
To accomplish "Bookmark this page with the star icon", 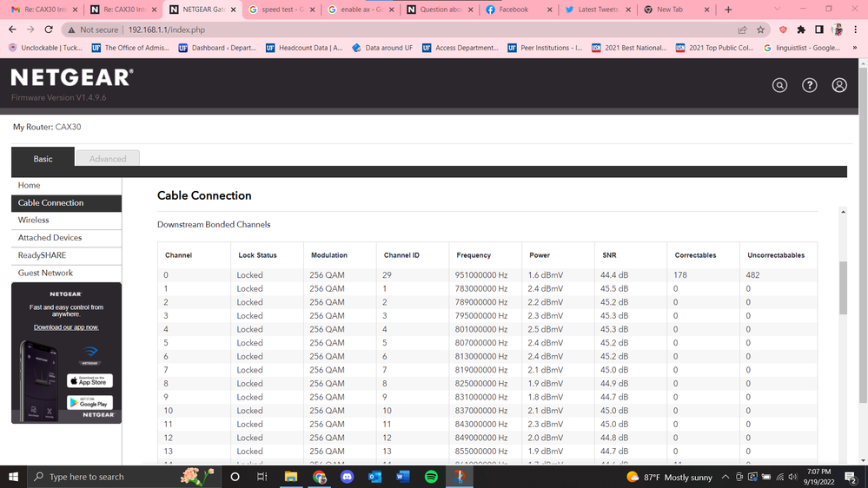I will pos(760,30).
